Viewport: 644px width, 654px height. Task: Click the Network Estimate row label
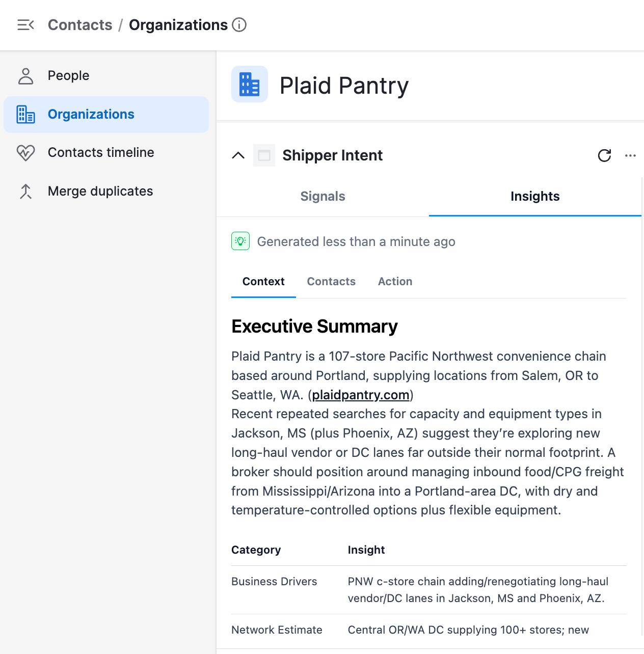click(x=277, y=630)
